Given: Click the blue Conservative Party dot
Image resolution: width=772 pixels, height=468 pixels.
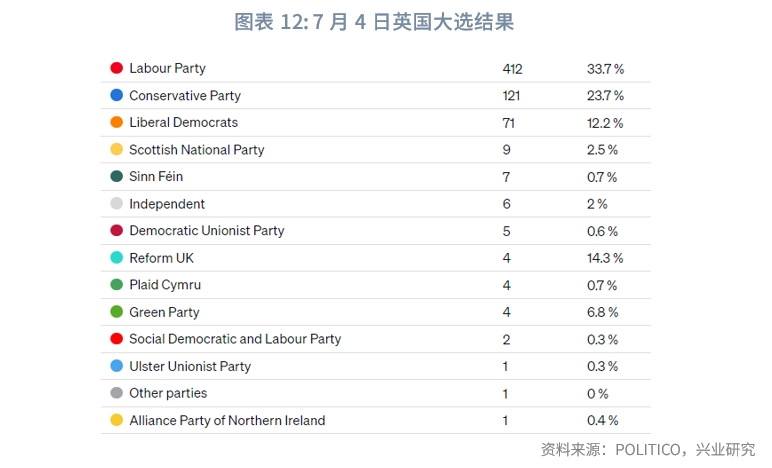Looking at the screenshot, I should 117,95.
